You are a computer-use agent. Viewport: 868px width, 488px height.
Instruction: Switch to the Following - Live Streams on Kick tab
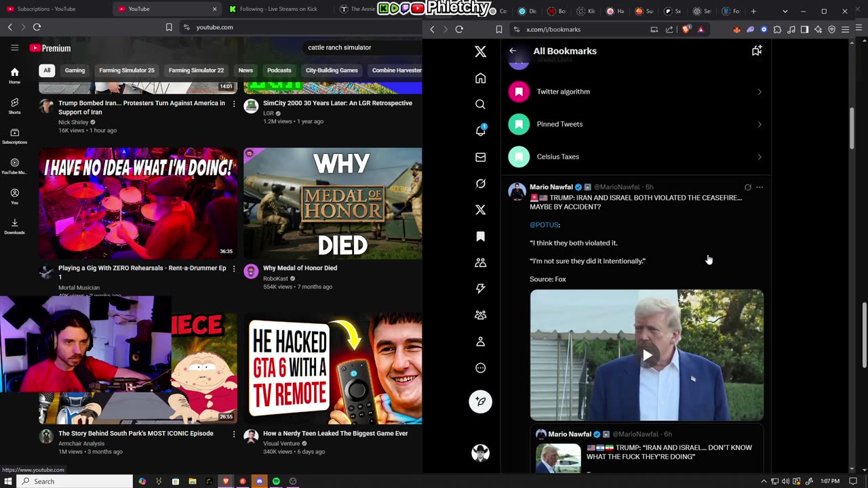[278, 9]
